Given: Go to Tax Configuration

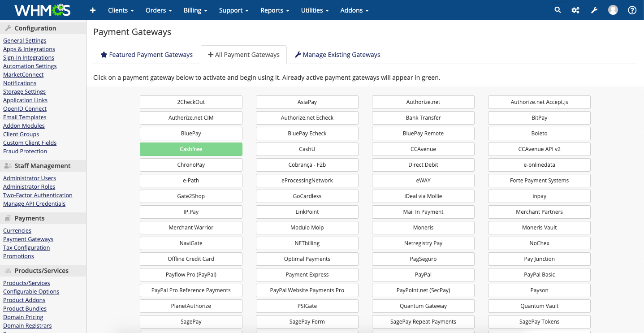Looking at the screenshot, I should 26,247.
